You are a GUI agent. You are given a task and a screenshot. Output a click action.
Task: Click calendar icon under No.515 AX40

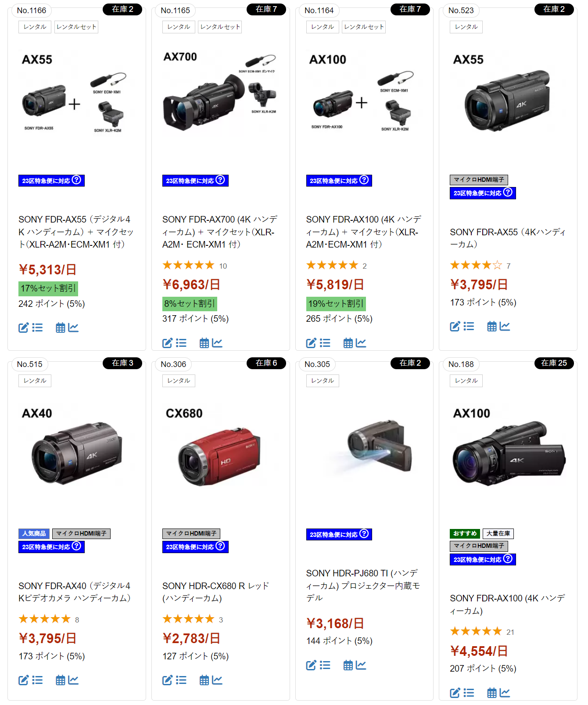pos(61,680)
